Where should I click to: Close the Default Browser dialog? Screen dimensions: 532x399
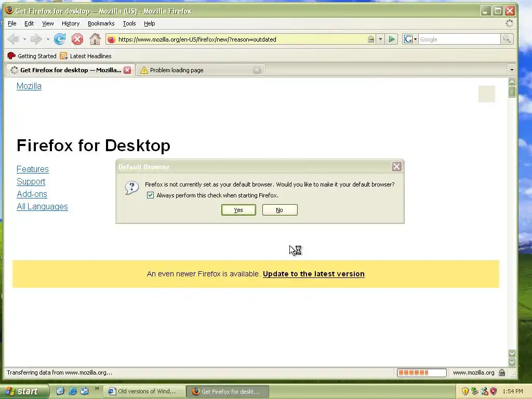[x=396, y=167]
